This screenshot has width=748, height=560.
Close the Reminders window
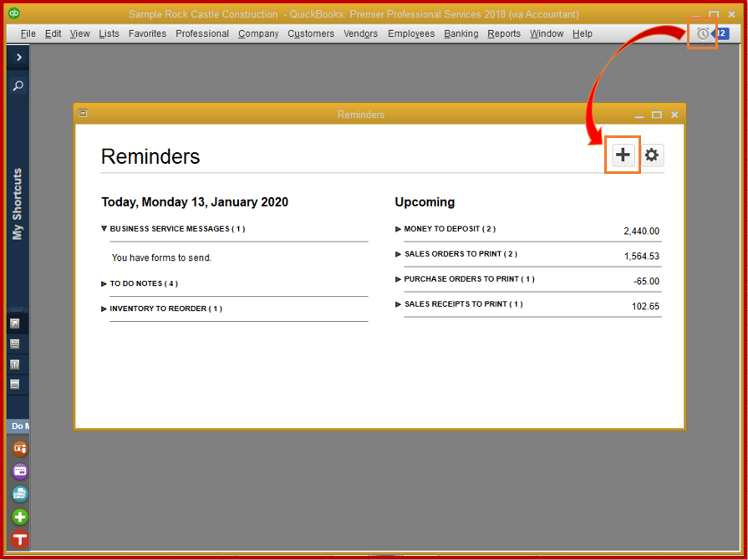(x=674, y=115)
